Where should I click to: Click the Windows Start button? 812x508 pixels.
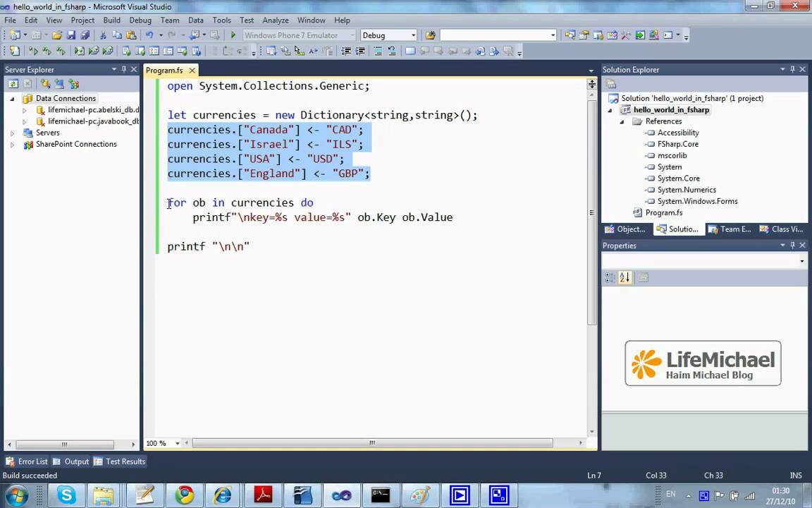[x=17, y=496]
